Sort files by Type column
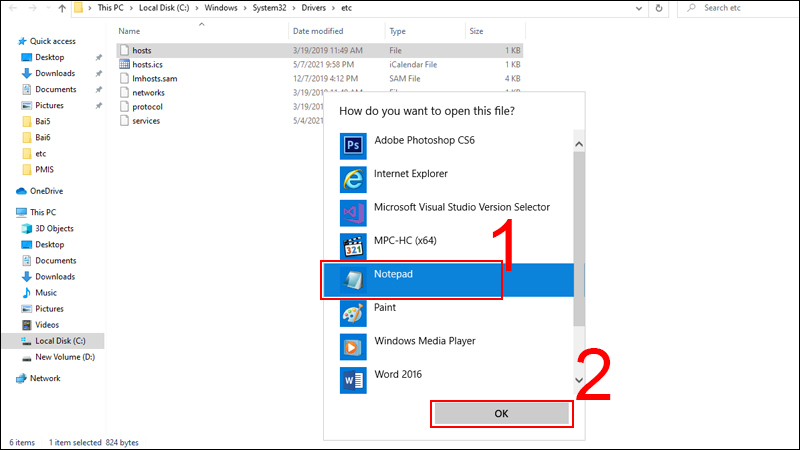800x450 pixels. point(397,31)
